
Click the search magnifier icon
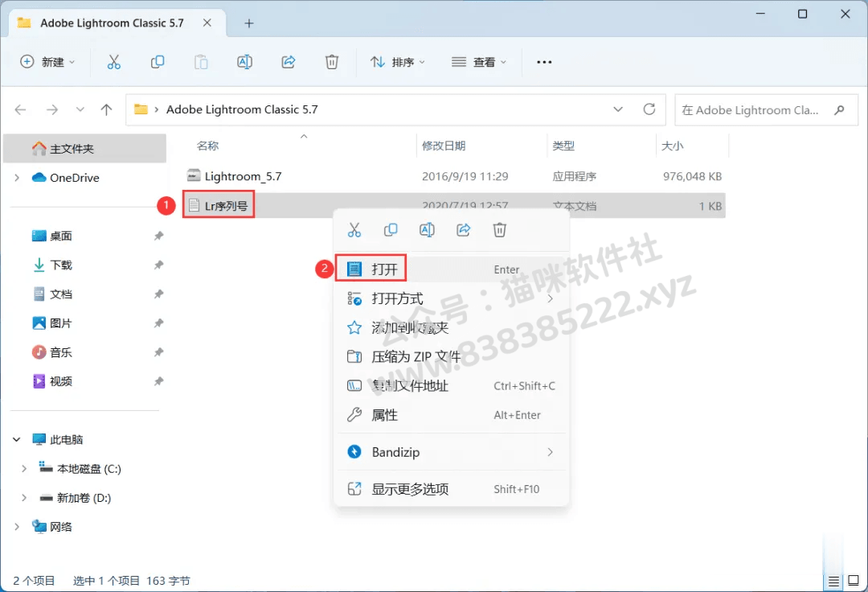pyautogui.click(x=839, y=109)
